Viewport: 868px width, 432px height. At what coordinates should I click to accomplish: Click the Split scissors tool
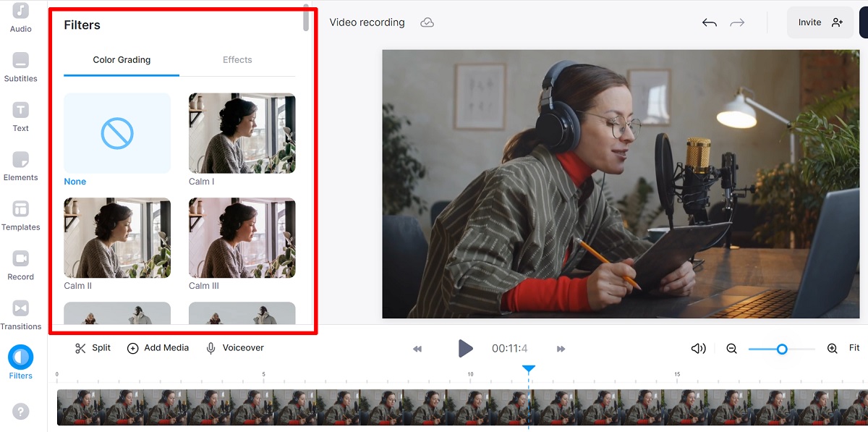pos(93,348)
